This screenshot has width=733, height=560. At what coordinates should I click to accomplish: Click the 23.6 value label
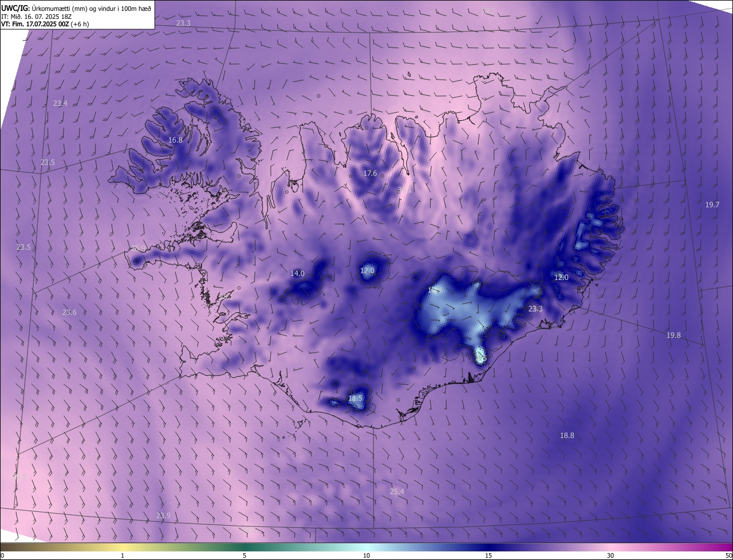(69, 312)
